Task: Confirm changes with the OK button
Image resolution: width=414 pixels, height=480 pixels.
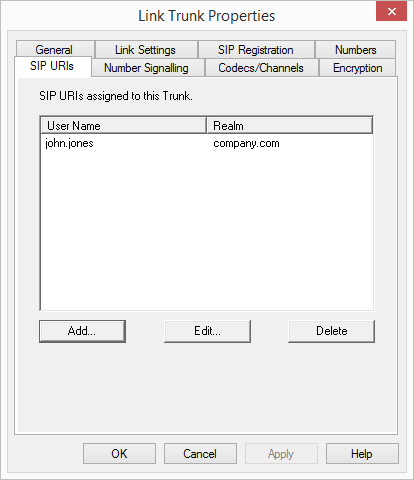Action: [119, 454]
